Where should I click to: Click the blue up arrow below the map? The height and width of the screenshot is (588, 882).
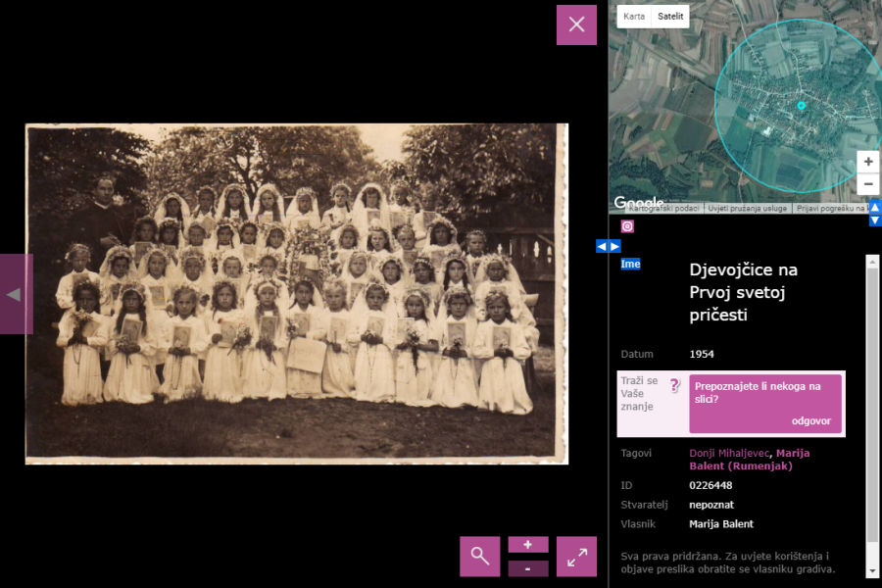(875, 207)
